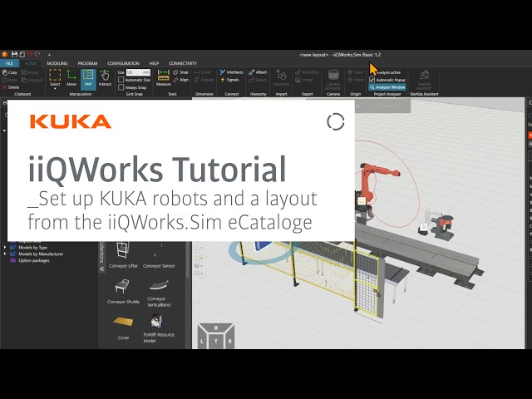Toggle the Automatic Popup checkbox
Screen dimensions: 532x399
[x=372, y=80]
